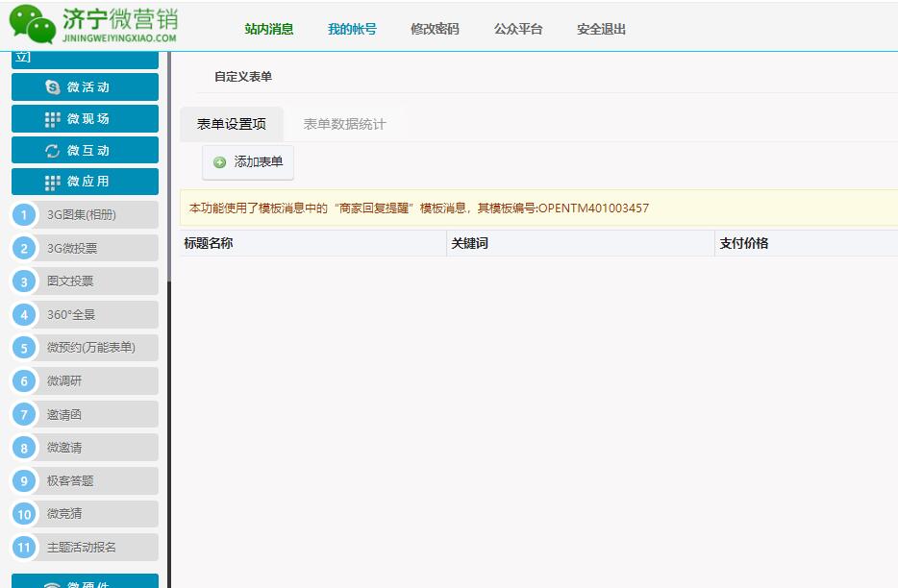Click number badge 2 next to 3G微投票
The image size is (898, 588).
tap(24, 249)
